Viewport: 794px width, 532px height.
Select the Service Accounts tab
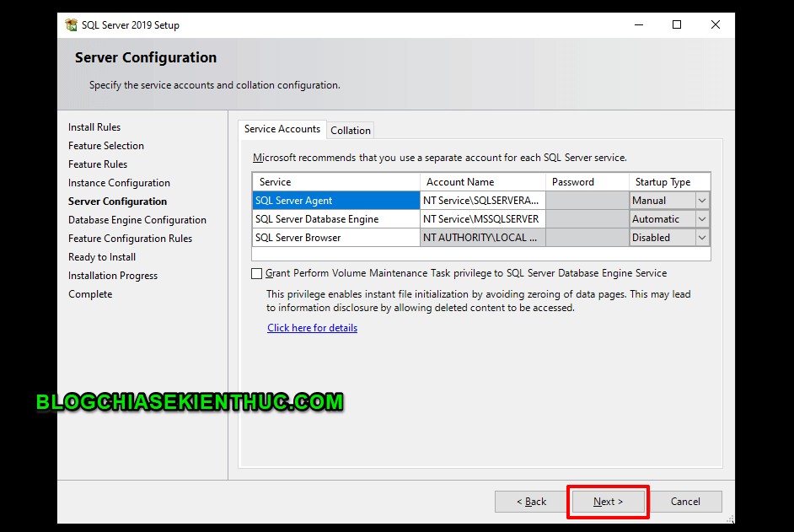282,129
